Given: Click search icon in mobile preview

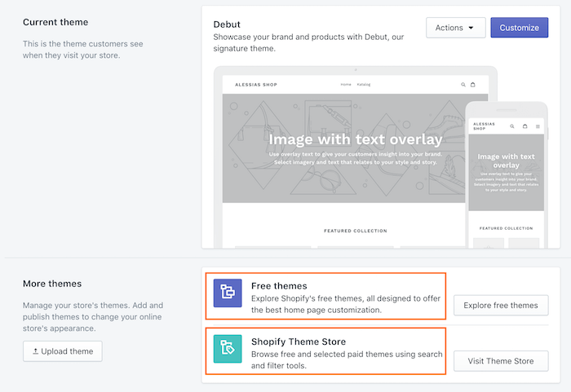Looking at the screenshot, I should click(x=512, y=126).
